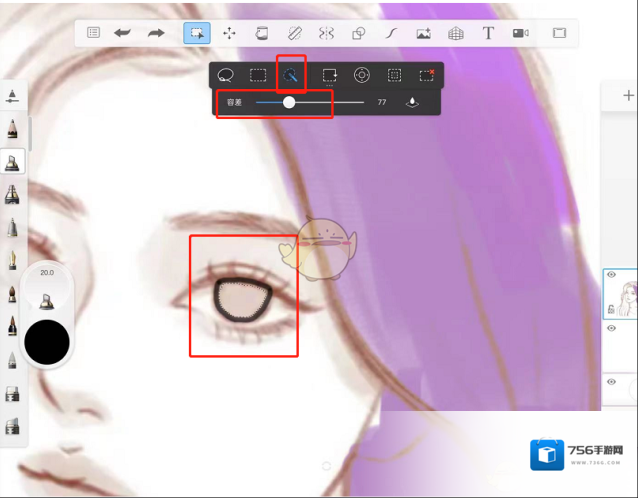The height and width of the screenshot is (498, 638).
Task: Open the import image tool
Action: click(x=423, y=33)
